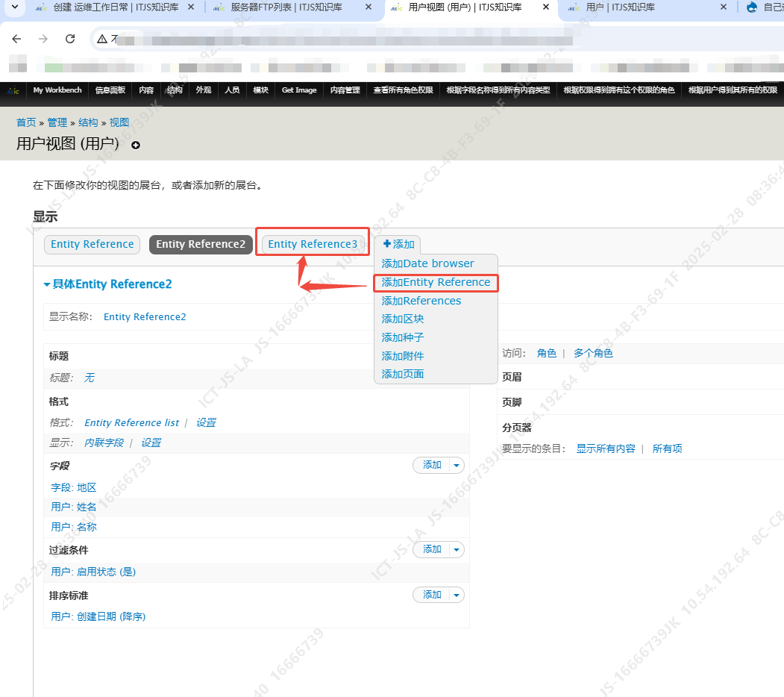Switch to 创建 运维工作日常 browser tab
The height and width of the screenshot is (697, 784).
pyautogui.click(x=116, y=7)
